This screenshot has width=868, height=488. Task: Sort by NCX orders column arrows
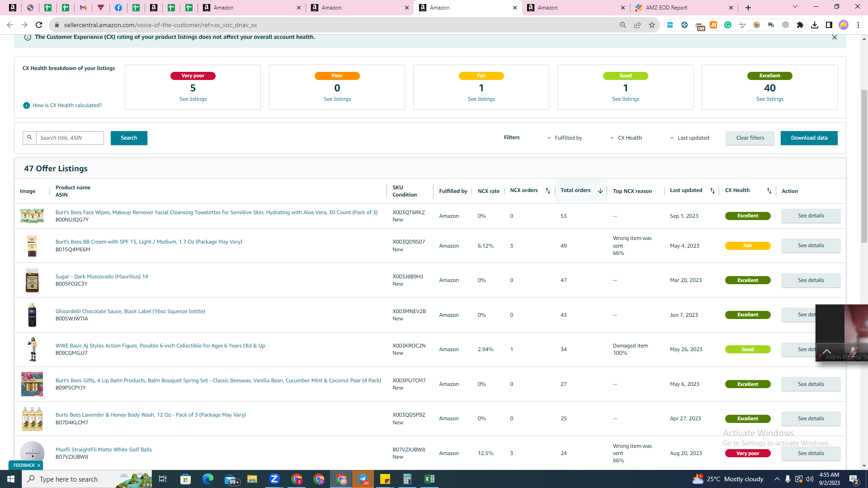pos(548,191)
